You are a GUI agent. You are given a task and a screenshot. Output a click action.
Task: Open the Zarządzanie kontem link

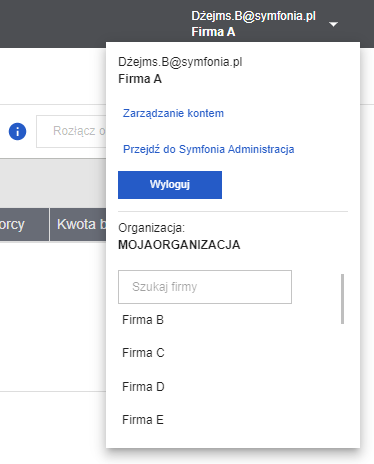173,113
